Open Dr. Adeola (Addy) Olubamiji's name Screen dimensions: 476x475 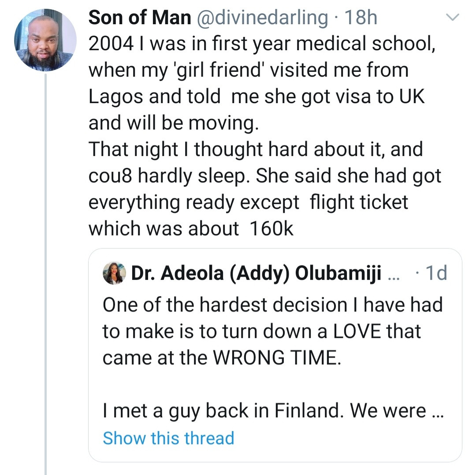(x=256, y=273)
